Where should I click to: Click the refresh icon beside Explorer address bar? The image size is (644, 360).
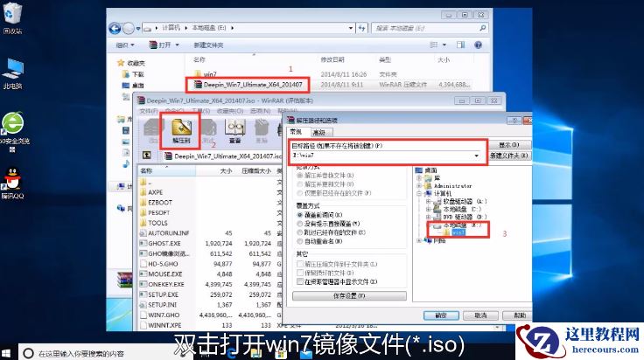pyautogui.click(x=362, y=28)
